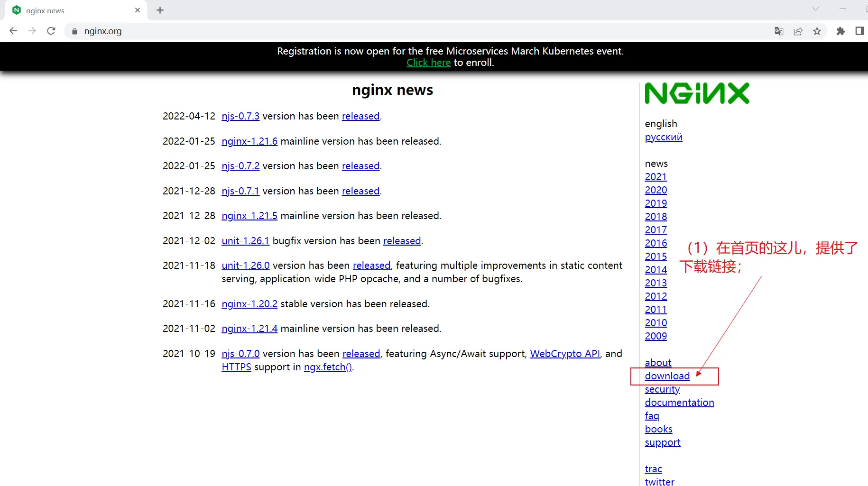Open the nginx-1.21.6 mainline link
The image size is (868, 486).
click(x=249, y=141)
